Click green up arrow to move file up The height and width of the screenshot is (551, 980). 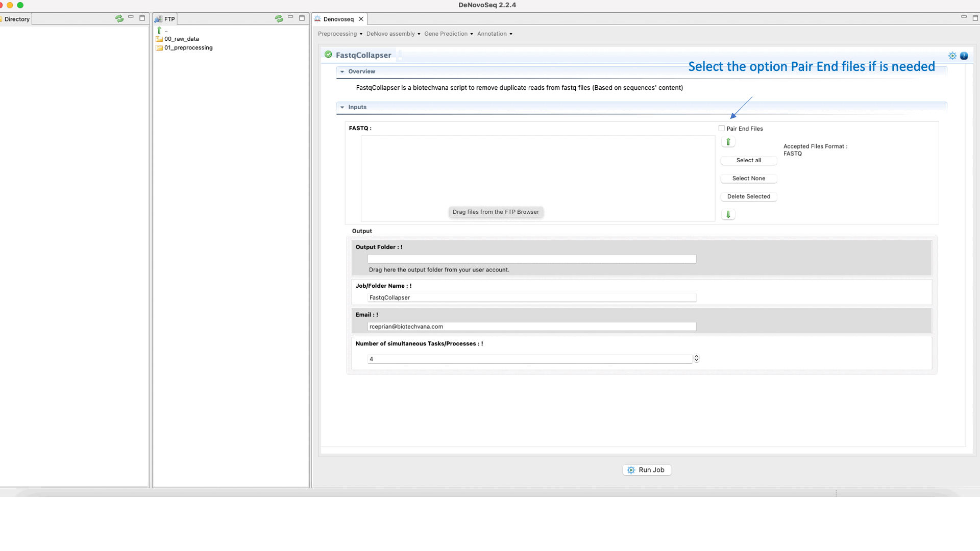[x=728, y=142]
